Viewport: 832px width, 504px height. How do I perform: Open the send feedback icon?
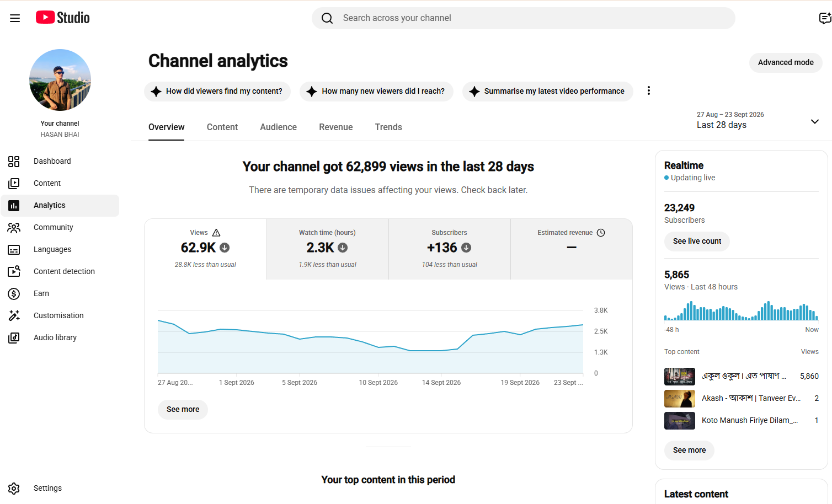click(x=825, y=18)
